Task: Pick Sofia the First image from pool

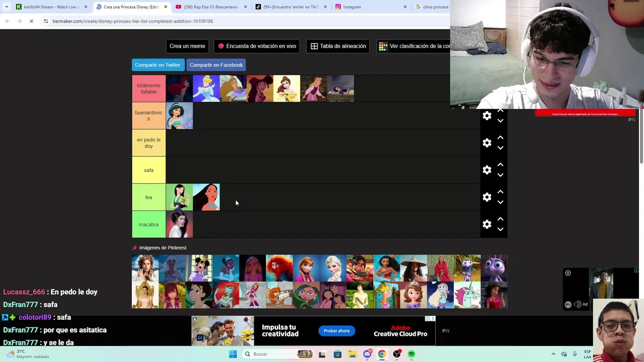Action: coord(414,295)
